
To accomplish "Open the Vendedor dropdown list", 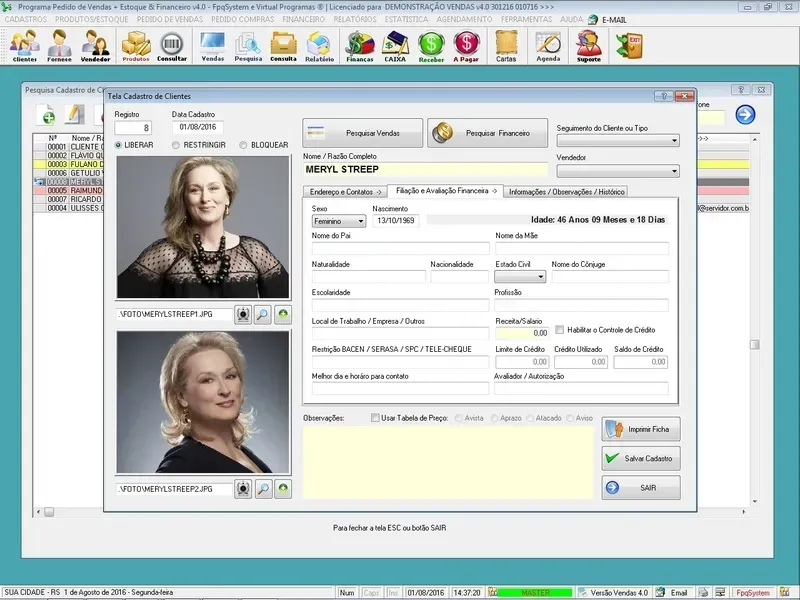I will click(617, 171).
